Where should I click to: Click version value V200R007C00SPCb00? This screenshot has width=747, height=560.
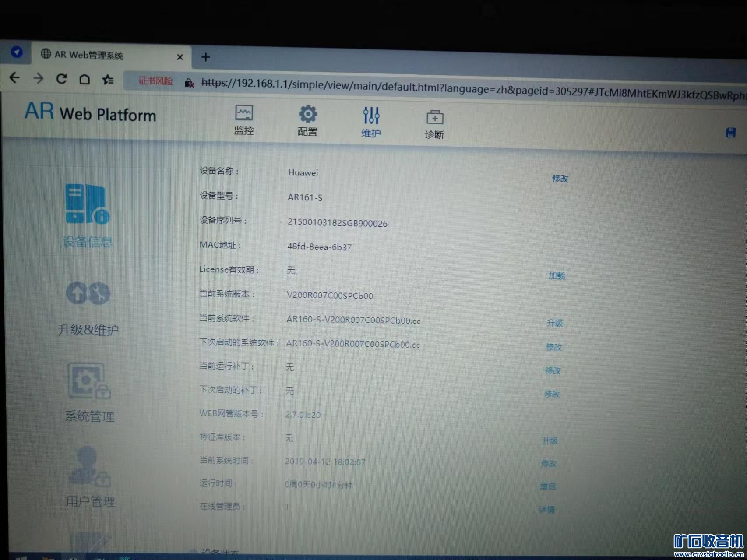pos(330,295)
